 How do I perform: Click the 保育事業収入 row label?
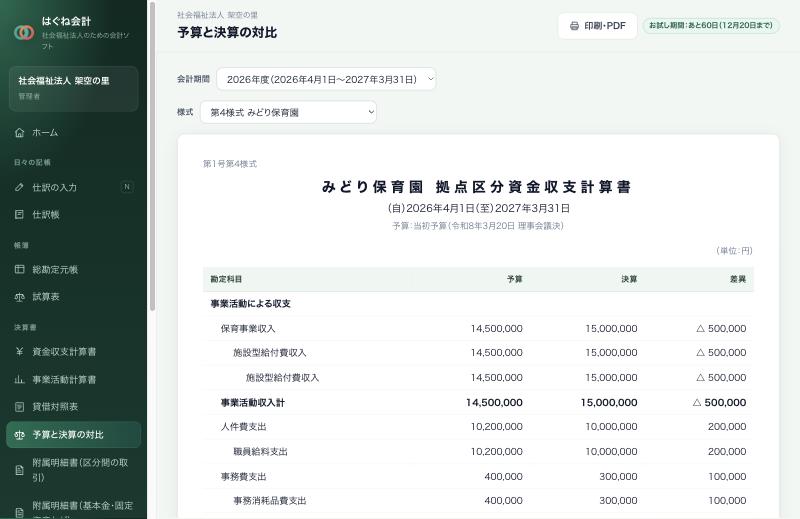pyautogui.click(x=248, y=329)
